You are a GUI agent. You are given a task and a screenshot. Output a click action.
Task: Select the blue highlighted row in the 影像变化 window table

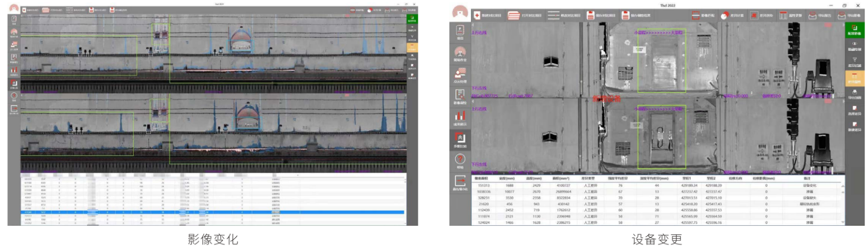pos(213,212)
